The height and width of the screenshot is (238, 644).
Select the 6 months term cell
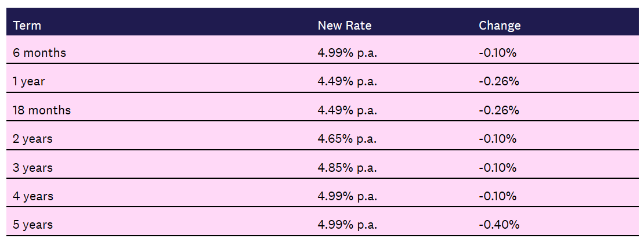39,53
